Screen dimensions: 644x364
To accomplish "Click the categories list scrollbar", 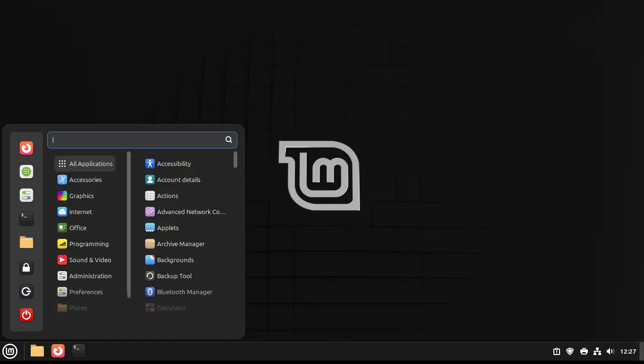I will pyautogui.click(x=129, y=224).
